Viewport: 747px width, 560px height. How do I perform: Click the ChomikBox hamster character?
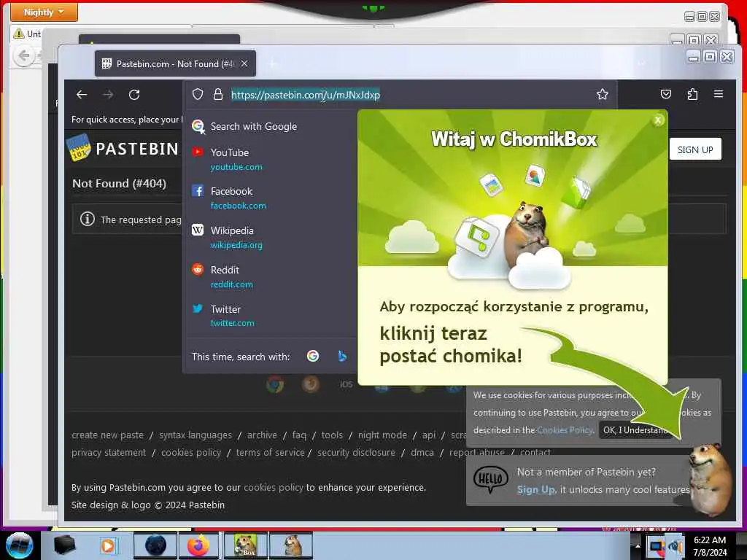[x=711, y=480]
